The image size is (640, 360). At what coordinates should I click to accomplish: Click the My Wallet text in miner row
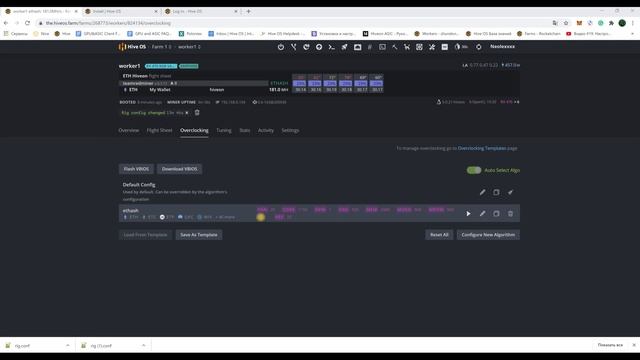pos(160,90)
